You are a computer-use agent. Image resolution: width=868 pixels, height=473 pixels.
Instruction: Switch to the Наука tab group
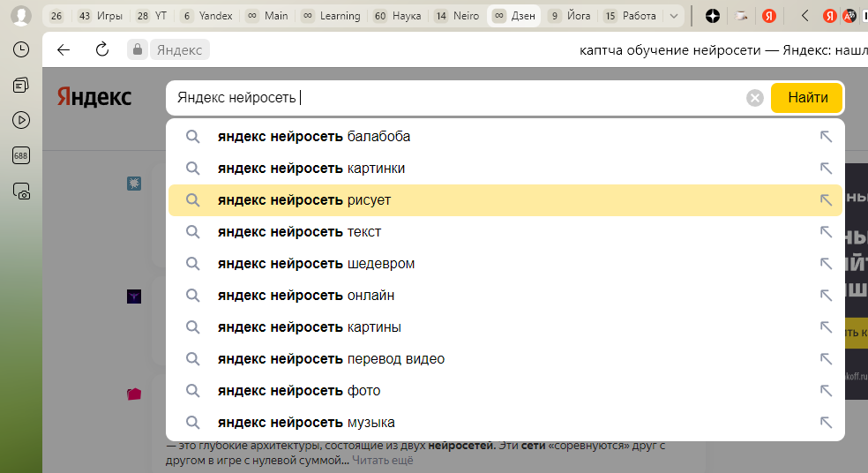397,16
